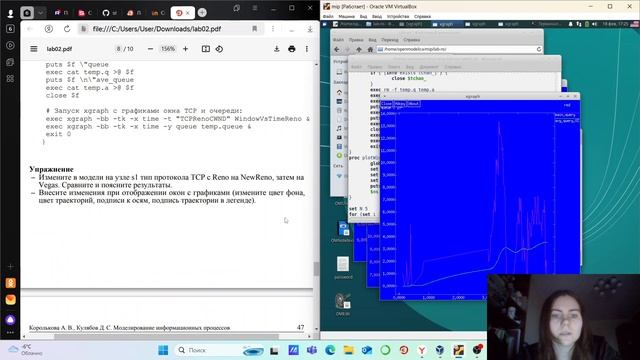Open VirtualBox cube icon in taskbar

pyautogui.click(x=440, y=350)
